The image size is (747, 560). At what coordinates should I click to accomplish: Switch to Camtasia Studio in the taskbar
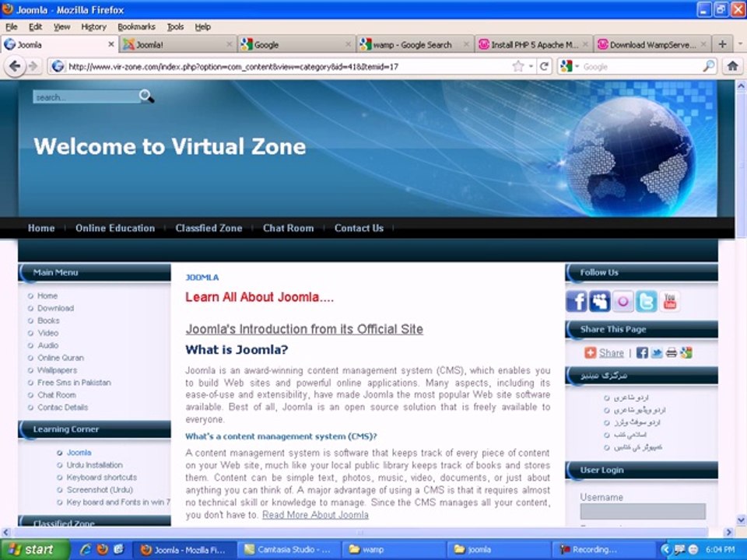click(289, 550)
